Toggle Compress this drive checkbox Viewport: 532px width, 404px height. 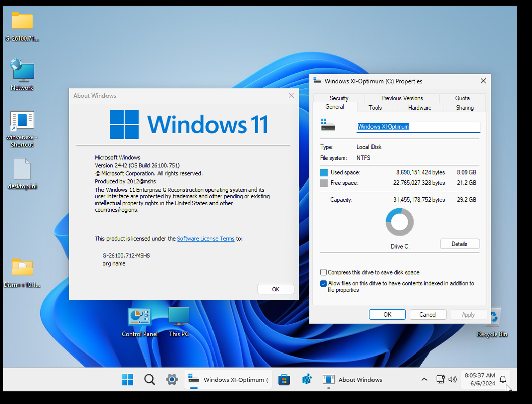(x=324, y=272)
